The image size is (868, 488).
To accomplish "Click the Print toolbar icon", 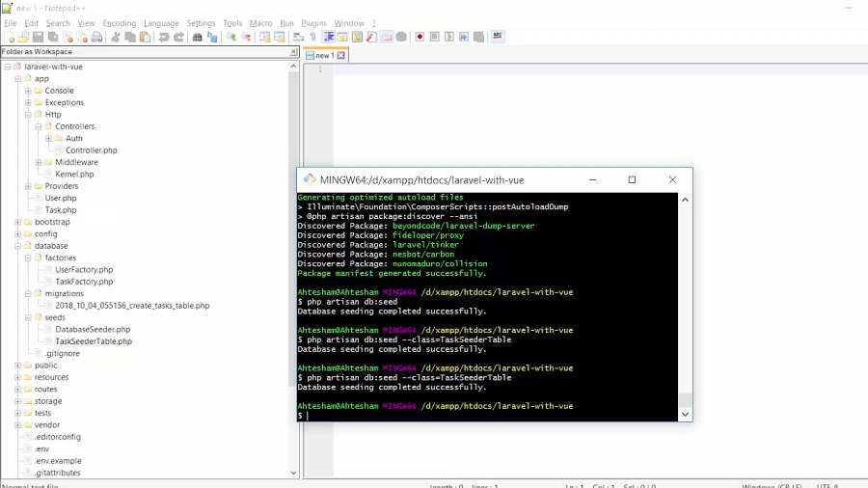I will (96, 38).
